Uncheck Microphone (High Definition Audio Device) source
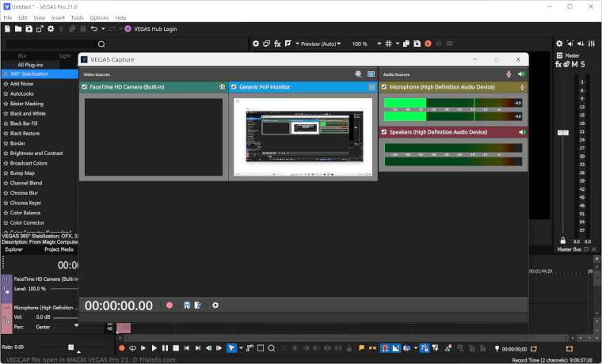This screenshot has width=602, height=364. (384, 87)
